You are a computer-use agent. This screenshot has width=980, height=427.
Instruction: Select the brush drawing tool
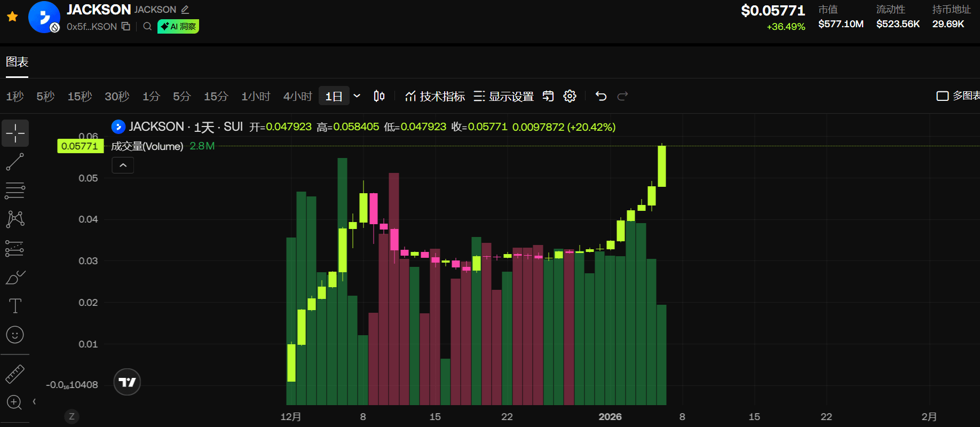[15, 277]
